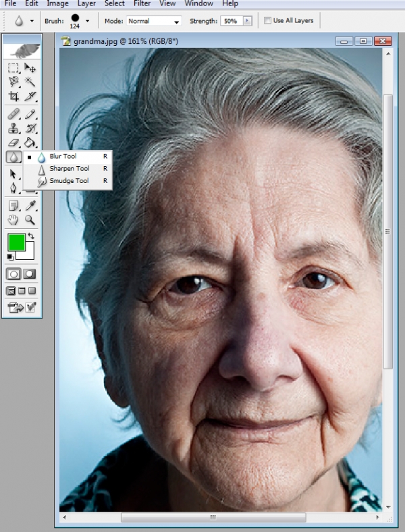Click the blur drop icon in options bar
405x532 pixels.
point(19,21)
